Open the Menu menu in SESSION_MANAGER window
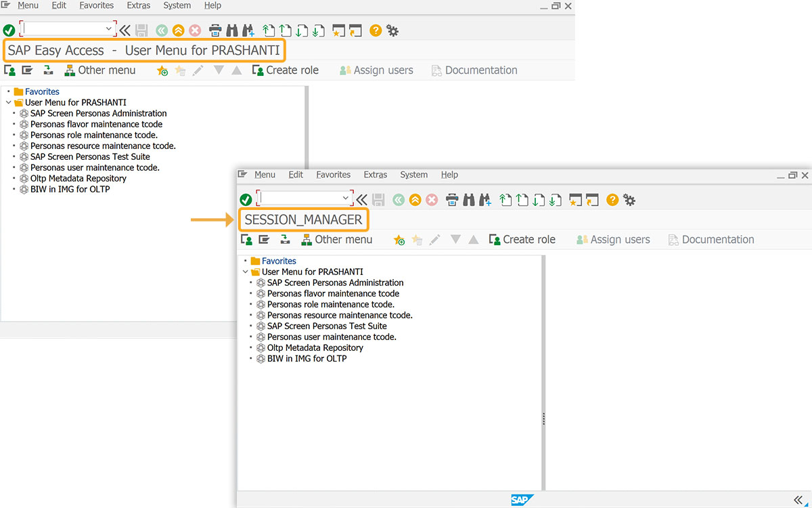 pos(265,175)
